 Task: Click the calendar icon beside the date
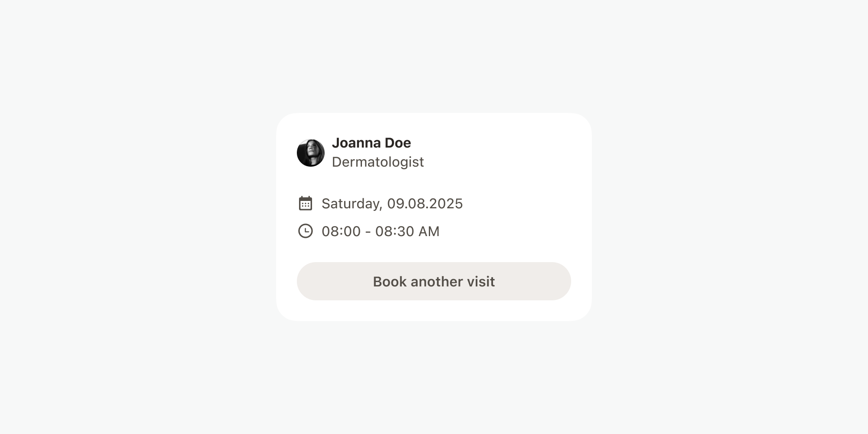306,203
